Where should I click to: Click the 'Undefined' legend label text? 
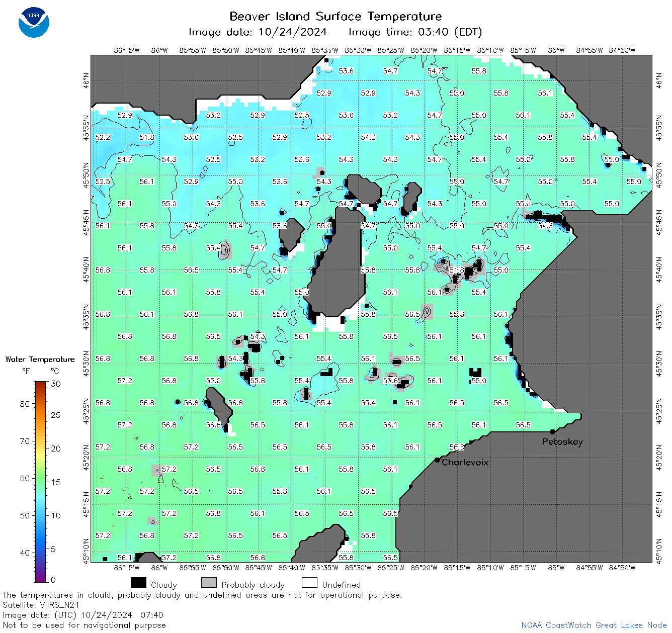pos(342,585)
